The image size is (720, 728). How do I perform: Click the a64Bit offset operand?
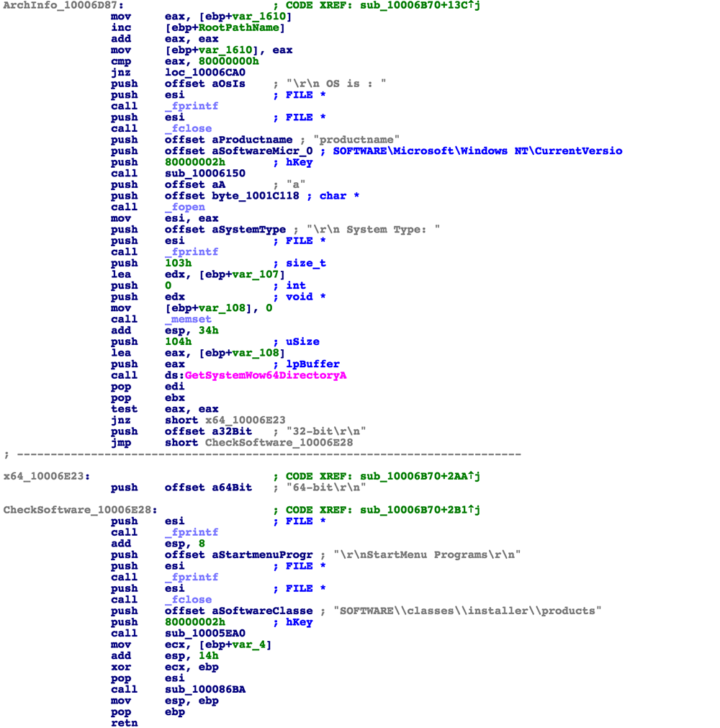(232, 487)
